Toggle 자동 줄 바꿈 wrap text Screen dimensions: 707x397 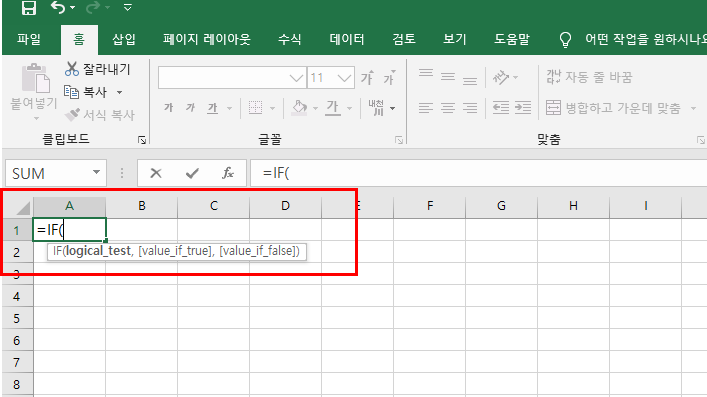click(589, 77)
